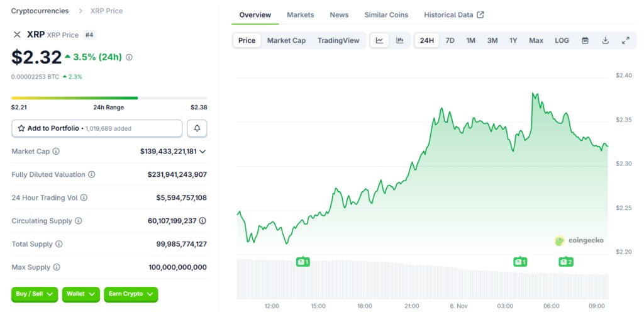Screen dimensions: 644x312
Task: Open news marker labeled 2 near 06:00
Action: [x=566, y=262]
